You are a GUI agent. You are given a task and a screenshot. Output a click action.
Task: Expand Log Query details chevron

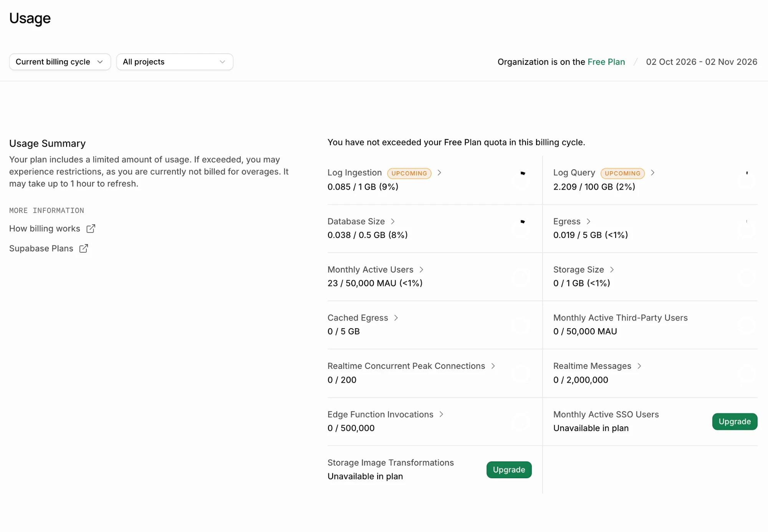click(x=652, y=173)
